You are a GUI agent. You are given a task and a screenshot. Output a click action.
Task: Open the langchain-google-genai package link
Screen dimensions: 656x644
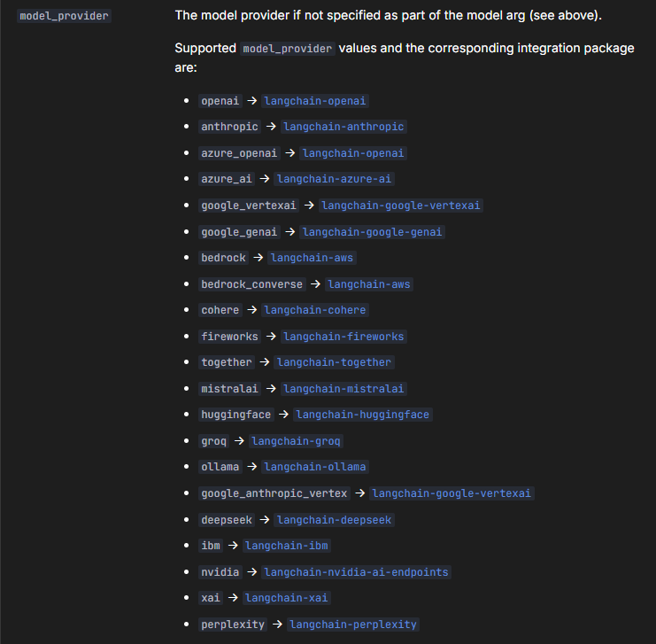tap(372, 232)
